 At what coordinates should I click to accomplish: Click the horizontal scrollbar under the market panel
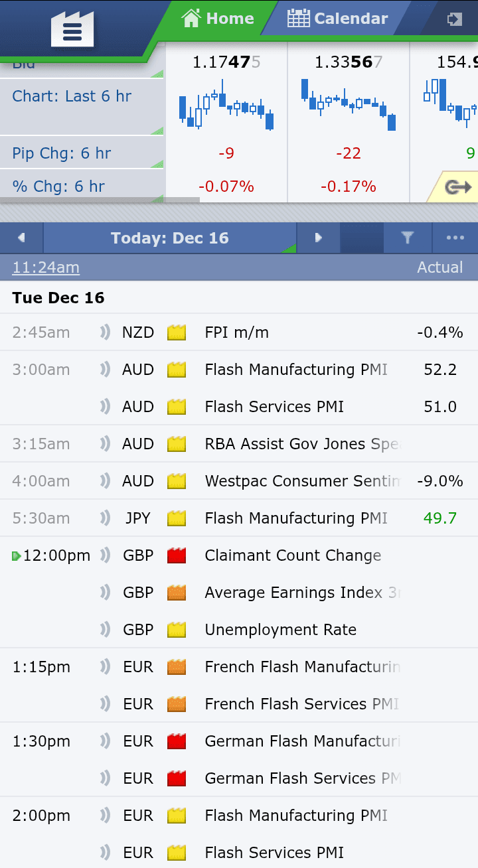(100, 200)
